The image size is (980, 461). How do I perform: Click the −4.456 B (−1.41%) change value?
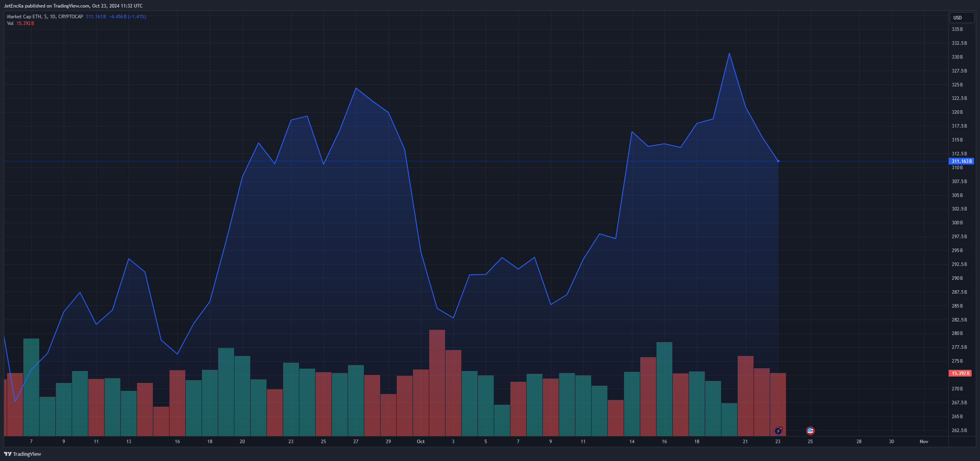pyautogui.click(x=127, y=17)
